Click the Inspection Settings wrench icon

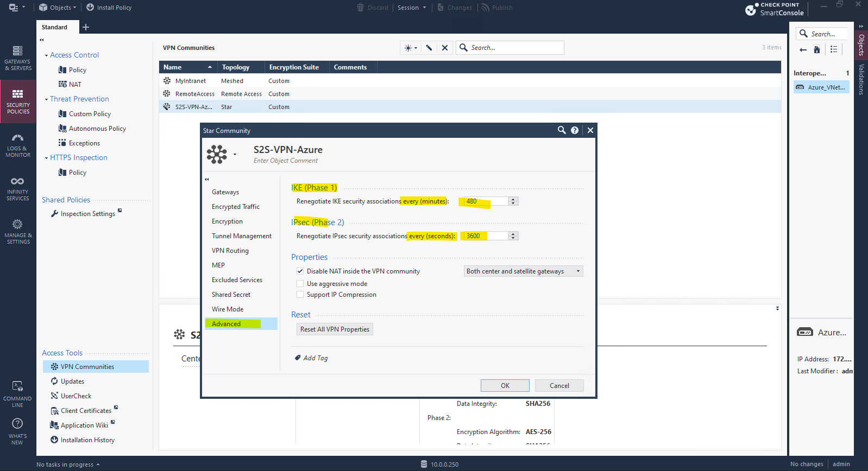54,214
